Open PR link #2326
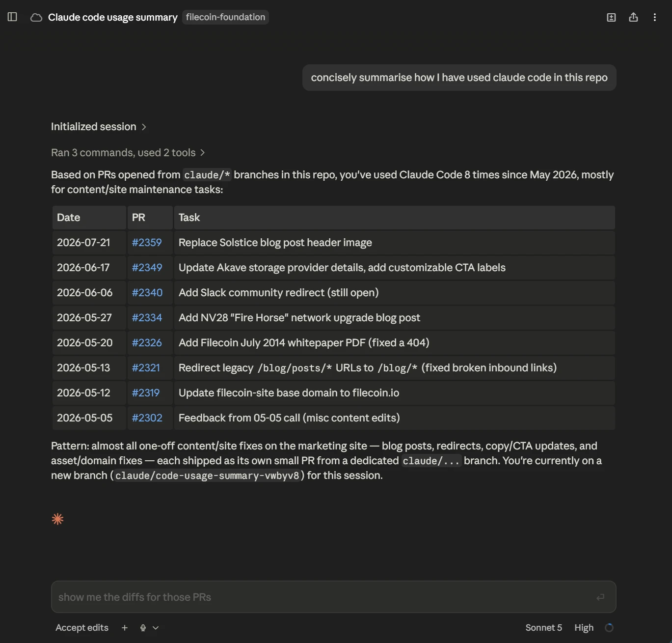This screenshot has width=672, height=643. 147,343
